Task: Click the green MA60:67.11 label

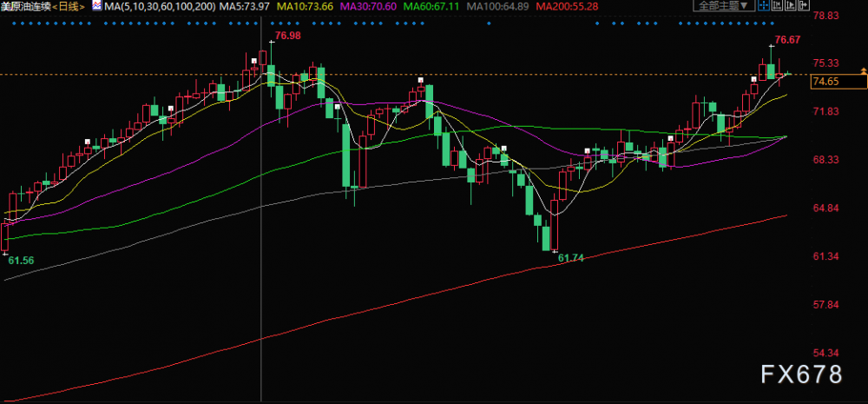Action: [431, 7]
